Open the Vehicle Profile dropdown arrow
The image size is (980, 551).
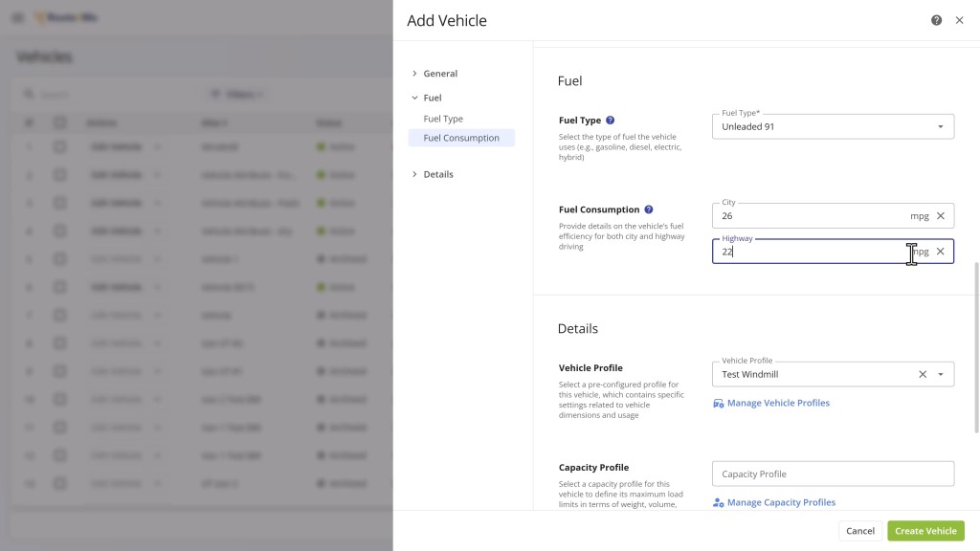[x=941, y=374]
